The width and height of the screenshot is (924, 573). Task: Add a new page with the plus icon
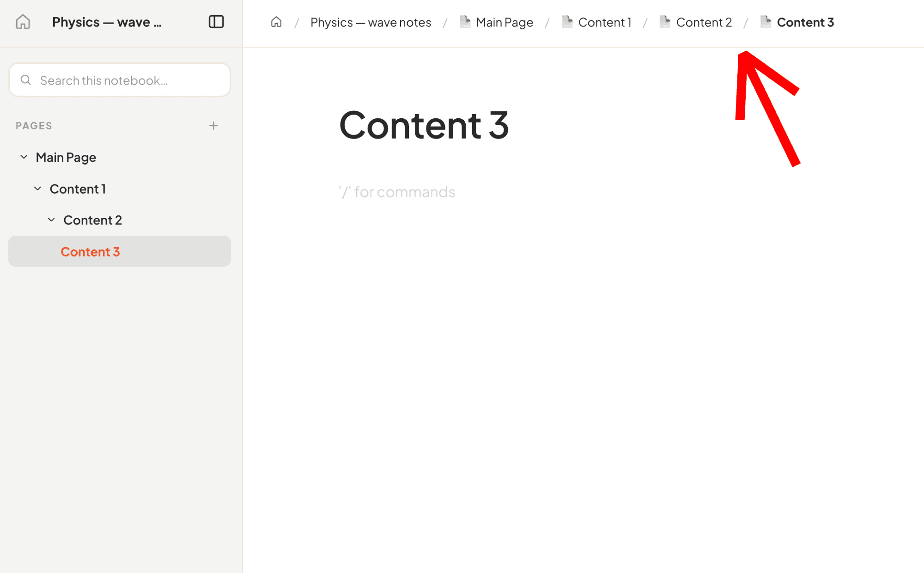213,126
